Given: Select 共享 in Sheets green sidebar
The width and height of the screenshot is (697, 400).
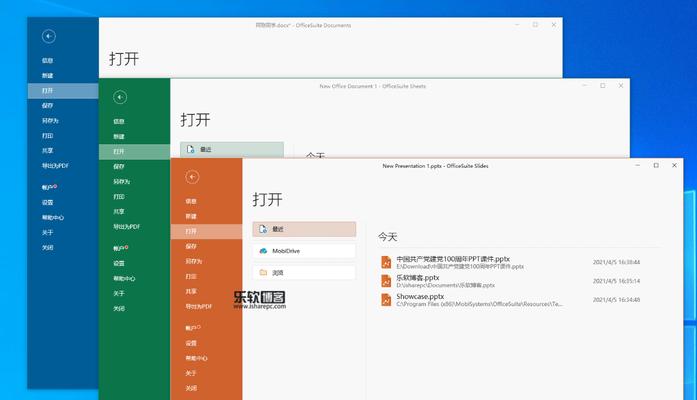Looking at the screenshot, I should click(x=119, y=212).
